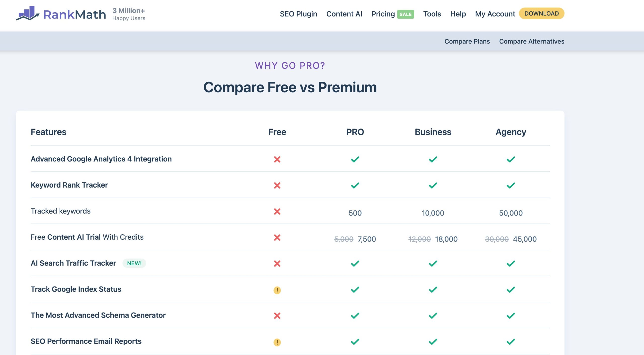Click Business checkmark for Schema Generator row
The width and height of the screenshot is (644, 355).
[x=433, y=316]
